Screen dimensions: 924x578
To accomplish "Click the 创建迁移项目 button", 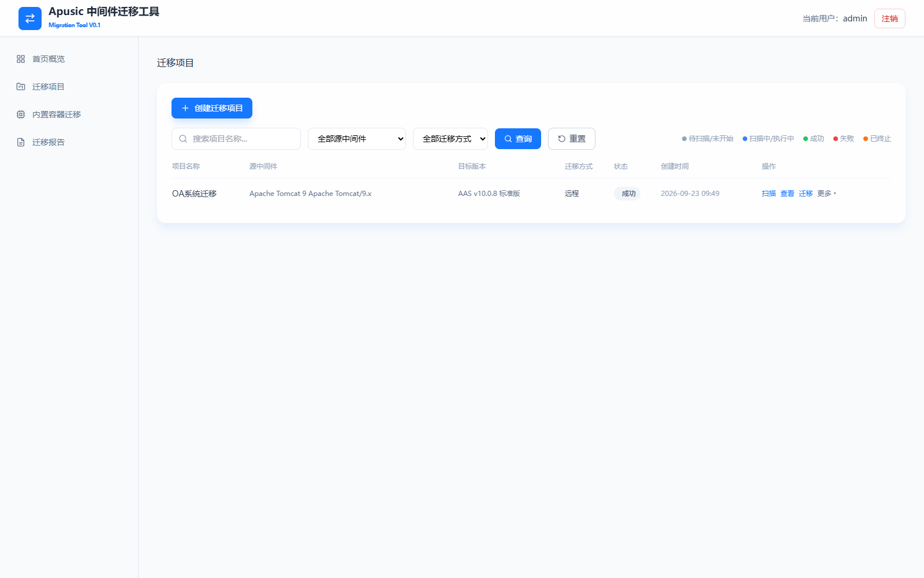I will [x=212, y=108].
